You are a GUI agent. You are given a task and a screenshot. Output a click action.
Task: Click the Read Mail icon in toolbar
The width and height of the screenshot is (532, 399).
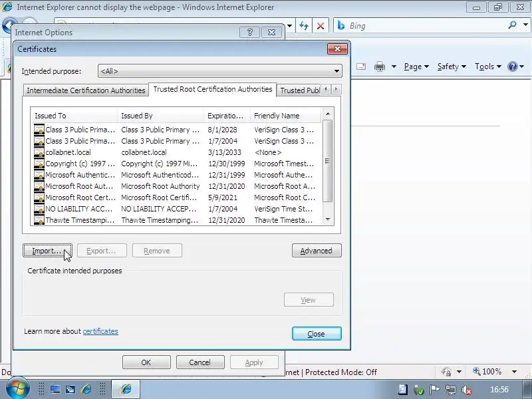361,66
